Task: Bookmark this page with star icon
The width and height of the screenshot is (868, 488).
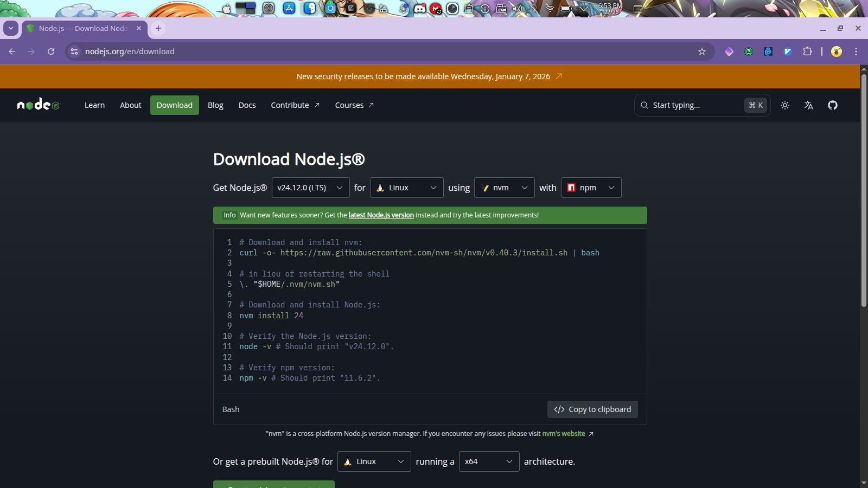Action: click(x=701, y=52)
